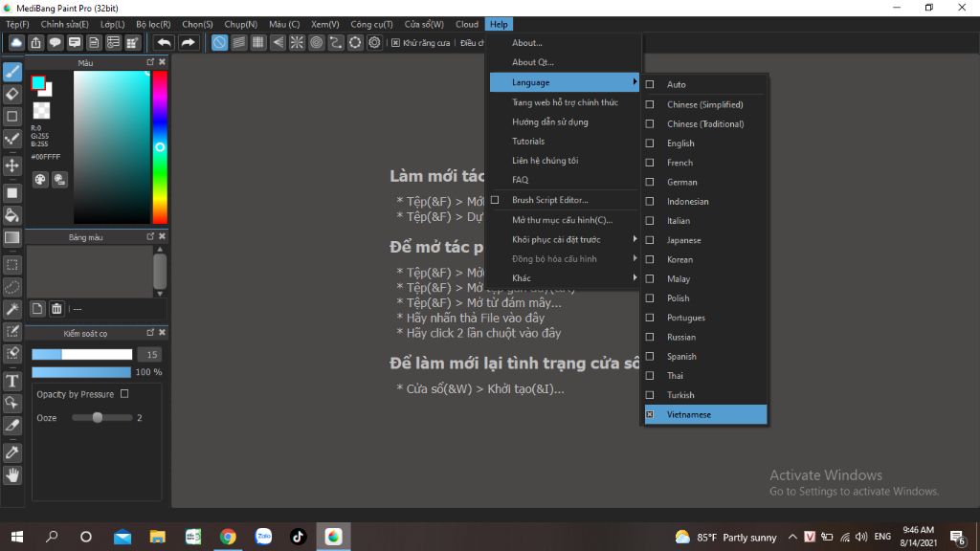Select the Bucket fill tool
Viewport: 980px width, 551px height.
point(11,215)
